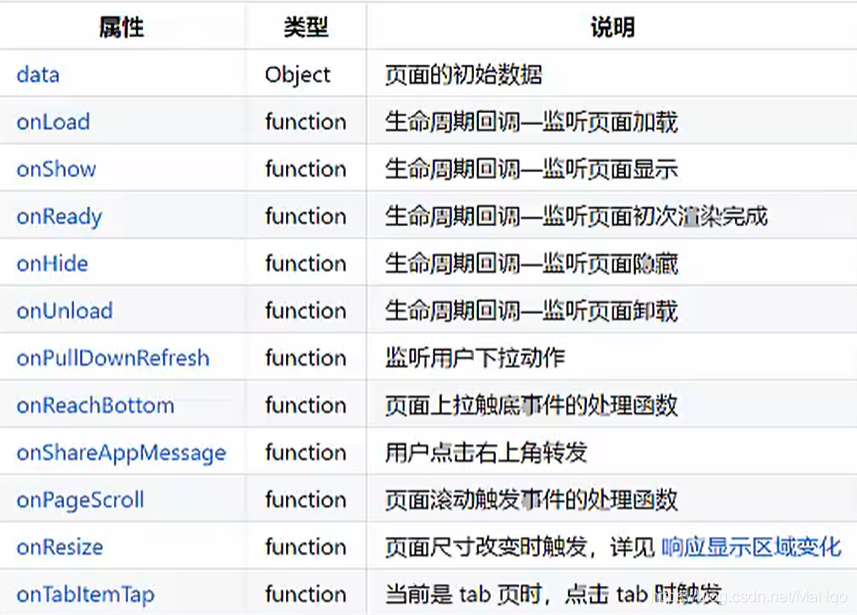
Task: Click the description 页面上拉触底事件的处理函数
Action: point(531,406)
